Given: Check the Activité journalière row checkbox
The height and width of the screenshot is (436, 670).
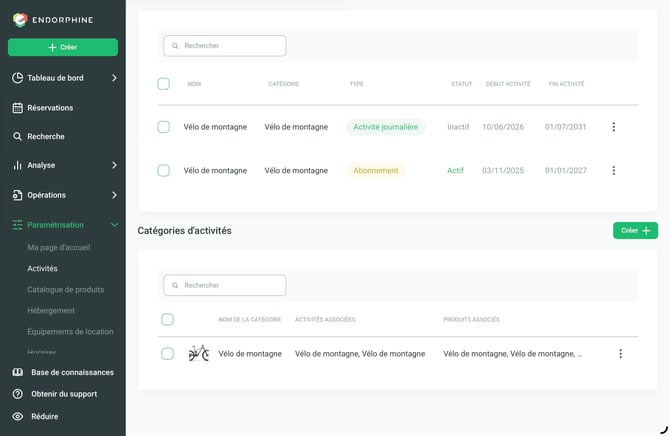Looking at the screenshot, I should [164, 127].
